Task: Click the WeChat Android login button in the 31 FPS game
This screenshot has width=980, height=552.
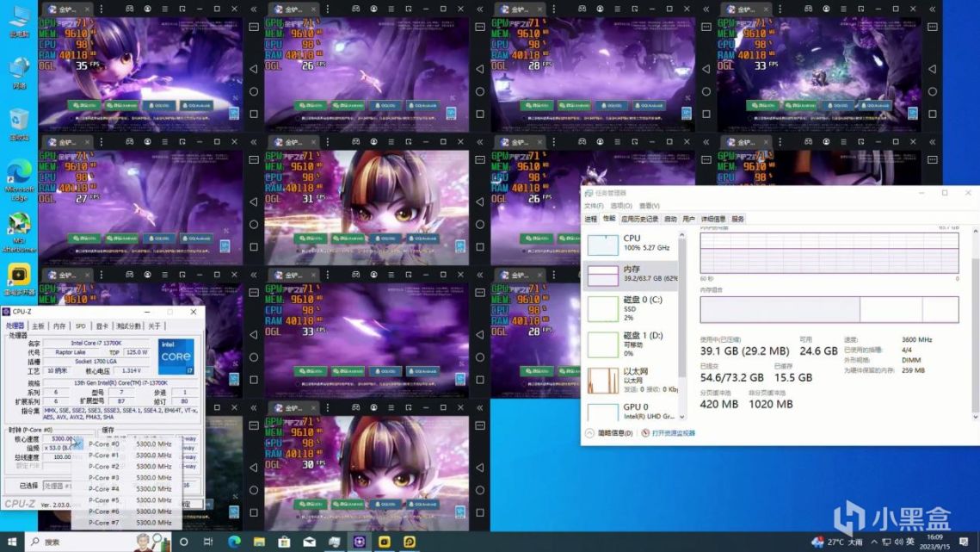Action: 348,239
